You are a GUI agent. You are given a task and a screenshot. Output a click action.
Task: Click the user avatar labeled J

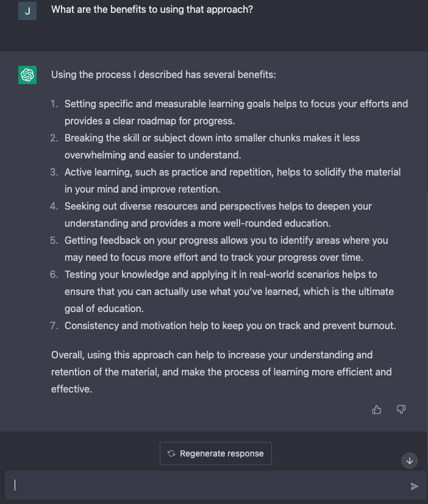pos(27,10)
